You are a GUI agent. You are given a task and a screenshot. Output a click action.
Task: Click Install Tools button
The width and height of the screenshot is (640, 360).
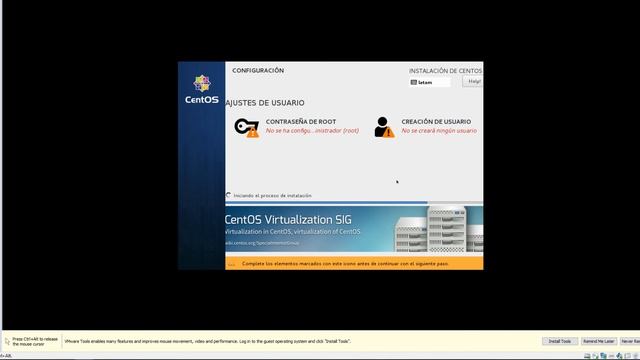pyautogui.click(x=560, y=341)
